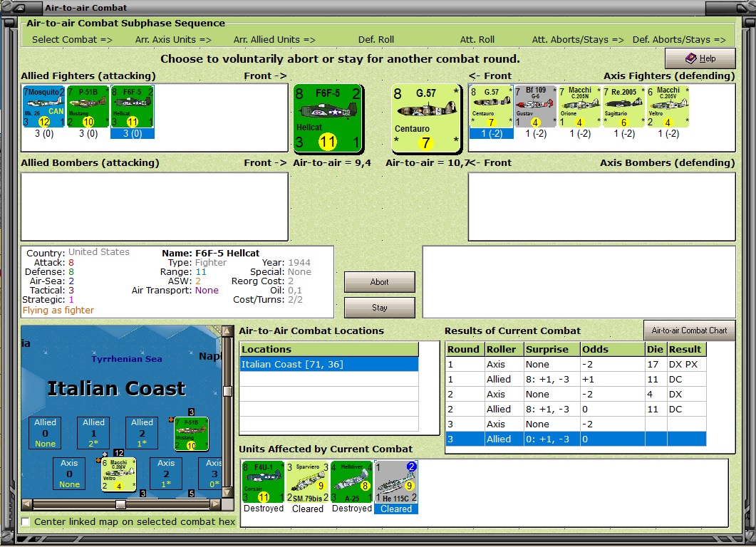Open Help with the book icon button
Screen dimensions: 756x547
700,58
